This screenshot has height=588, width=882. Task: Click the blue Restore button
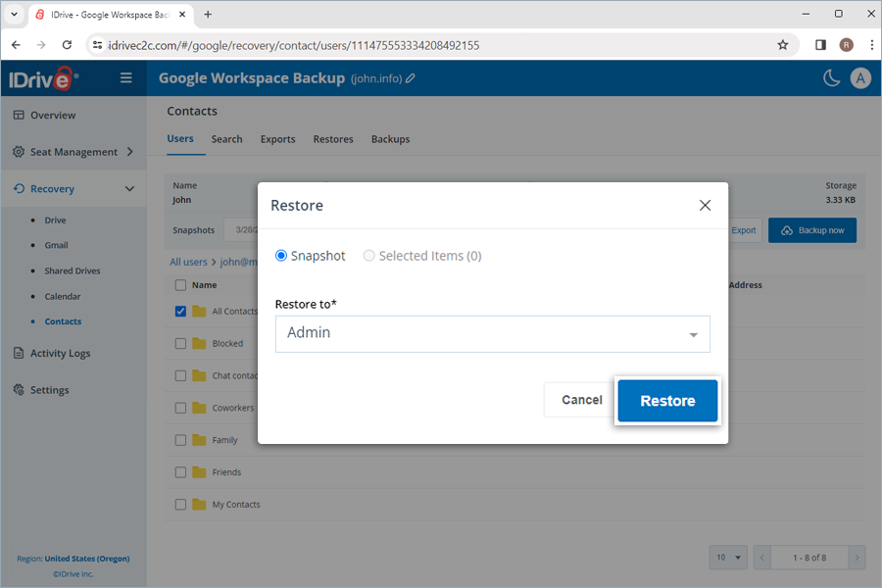(667, 401)
